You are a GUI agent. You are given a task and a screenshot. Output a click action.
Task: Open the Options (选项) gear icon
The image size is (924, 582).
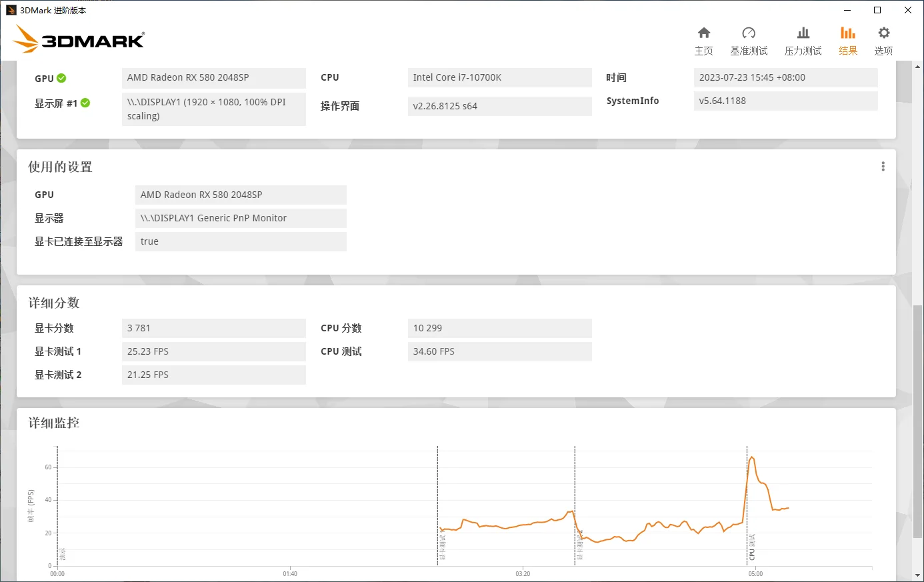pos(883,33)
